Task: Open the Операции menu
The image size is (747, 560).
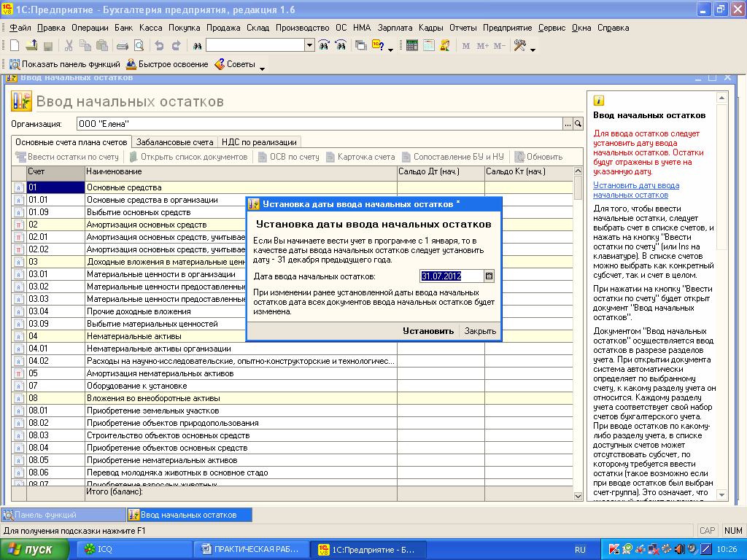Action: 90,28
